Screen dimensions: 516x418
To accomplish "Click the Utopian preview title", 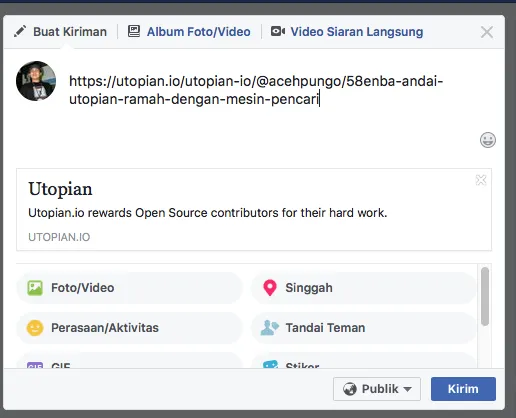I will point(60,189).
